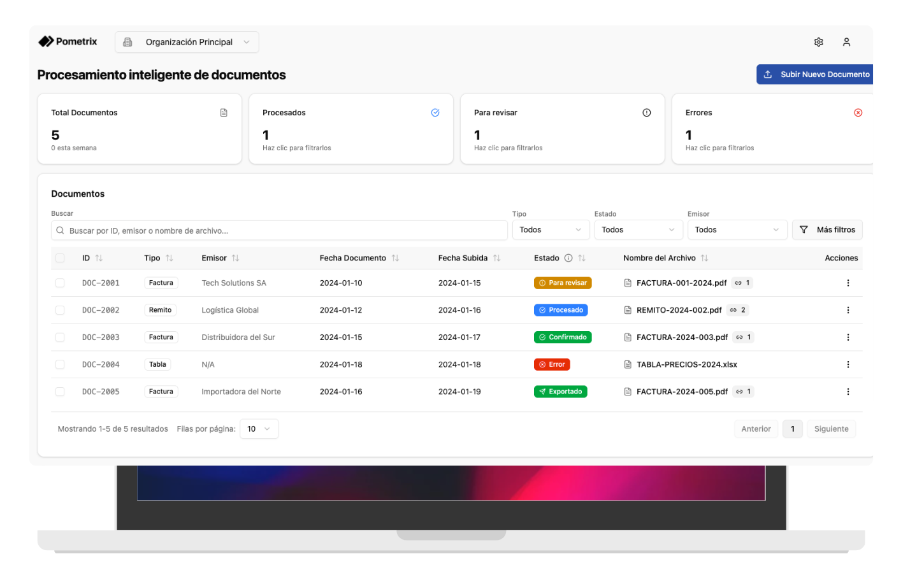Click the Pometrix logo
This screenshot has height=568, width=924.
pos(68,42)
